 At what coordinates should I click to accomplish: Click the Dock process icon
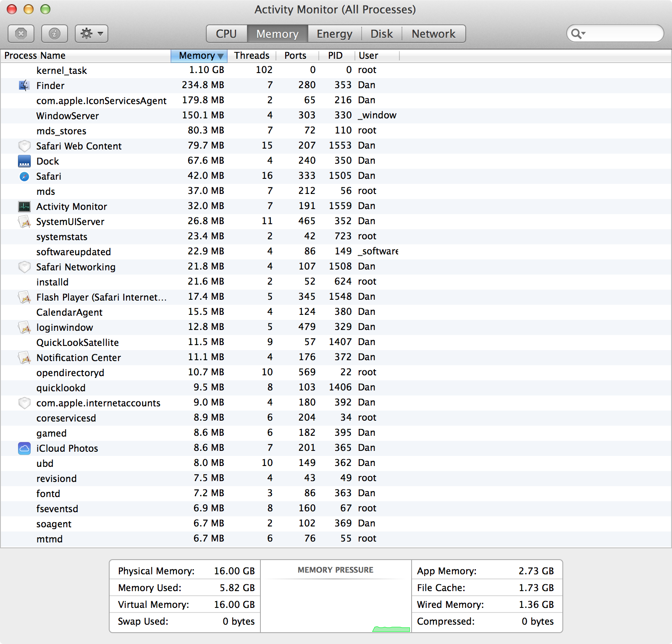(24, 161)
